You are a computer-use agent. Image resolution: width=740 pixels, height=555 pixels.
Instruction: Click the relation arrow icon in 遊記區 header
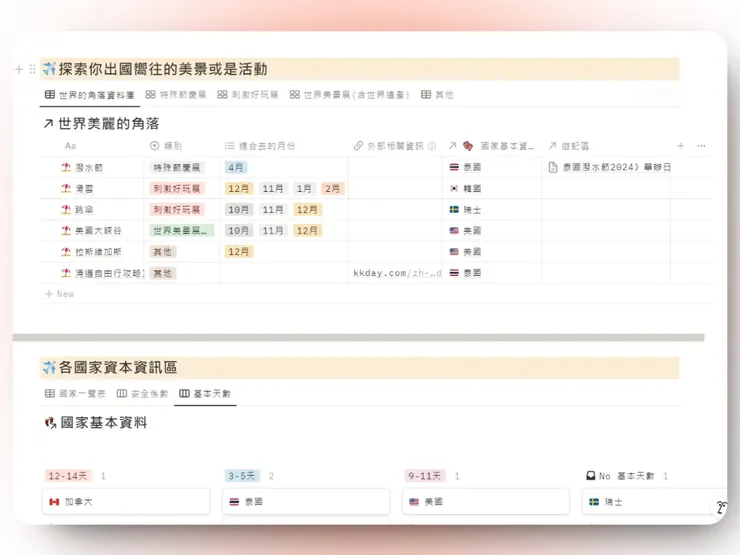click(552, 146)
